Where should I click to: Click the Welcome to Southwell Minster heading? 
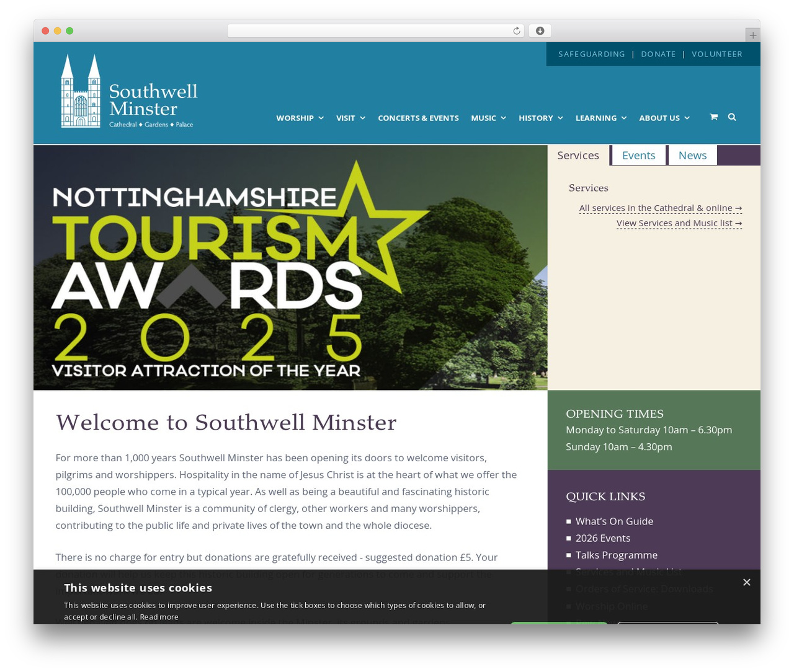[226, 422]
